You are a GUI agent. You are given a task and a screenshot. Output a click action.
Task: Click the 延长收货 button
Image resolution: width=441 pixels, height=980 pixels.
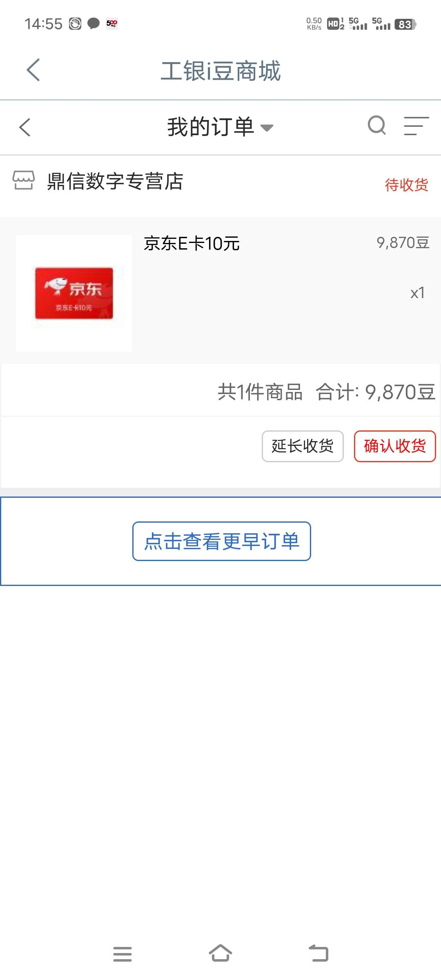point(303,446)
